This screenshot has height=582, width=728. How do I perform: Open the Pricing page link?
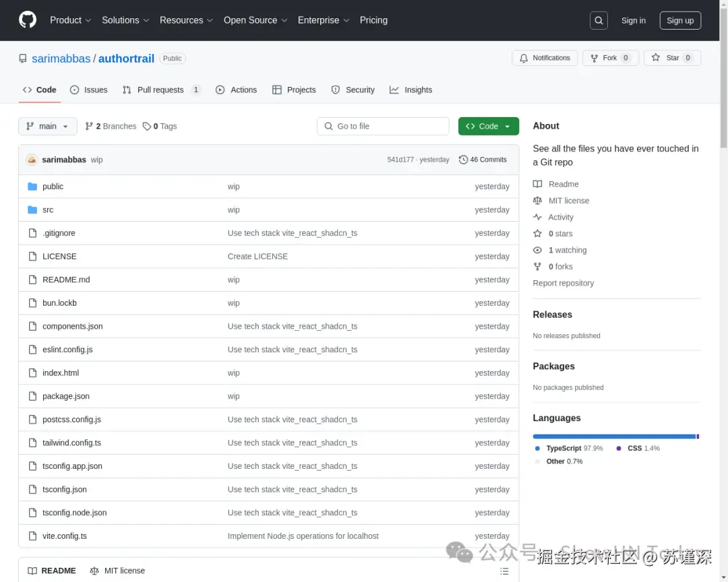[x=373, y=20]
